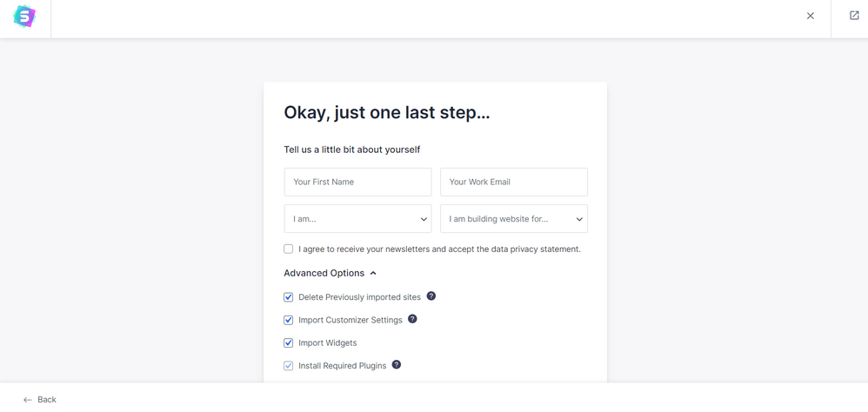
Task: Enable the newsletter agreement checkbox
Action: (x=289, y=249)
